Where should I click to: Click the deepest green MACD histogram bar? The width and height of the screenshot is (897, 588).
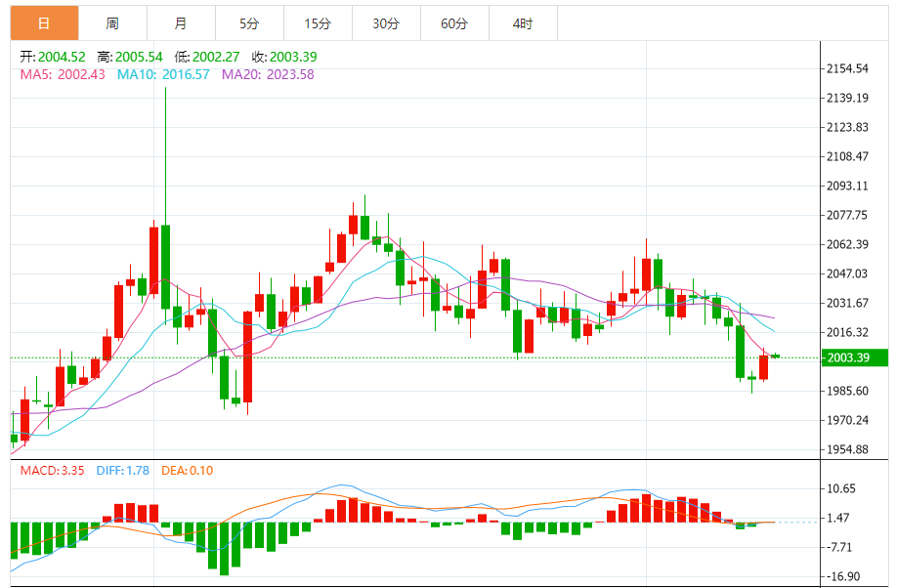225,549
